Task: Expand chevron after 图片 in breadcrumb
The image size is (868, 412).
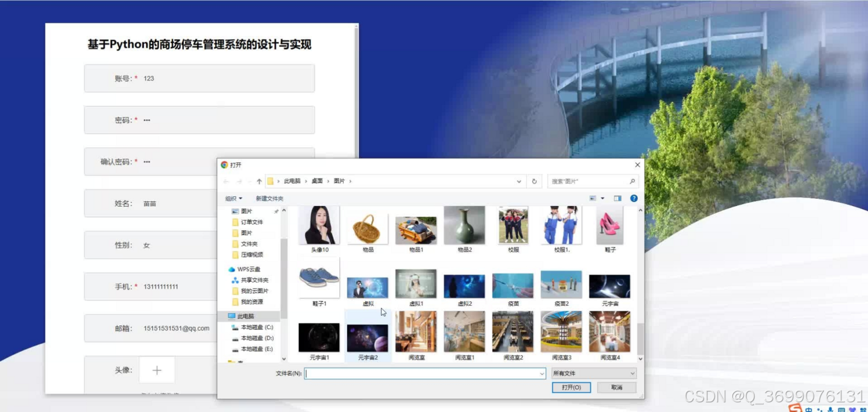Action: coord(350,181)
